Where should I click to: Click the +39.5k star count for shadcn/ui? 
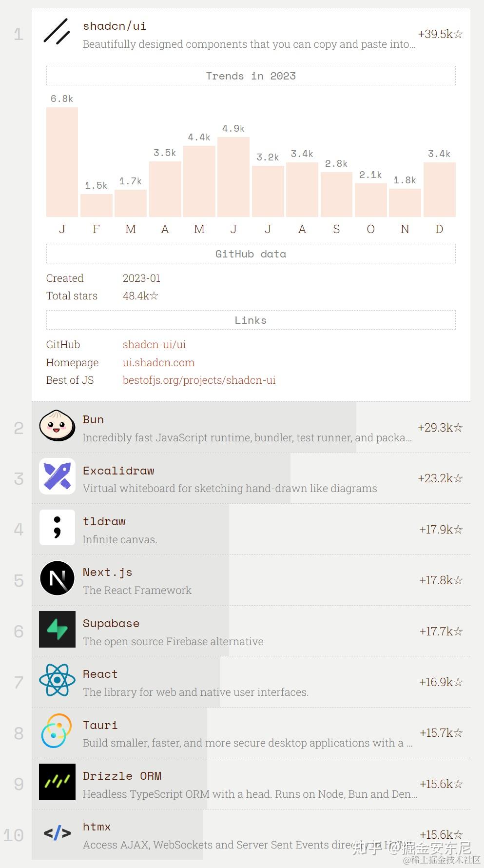point(439,34)
